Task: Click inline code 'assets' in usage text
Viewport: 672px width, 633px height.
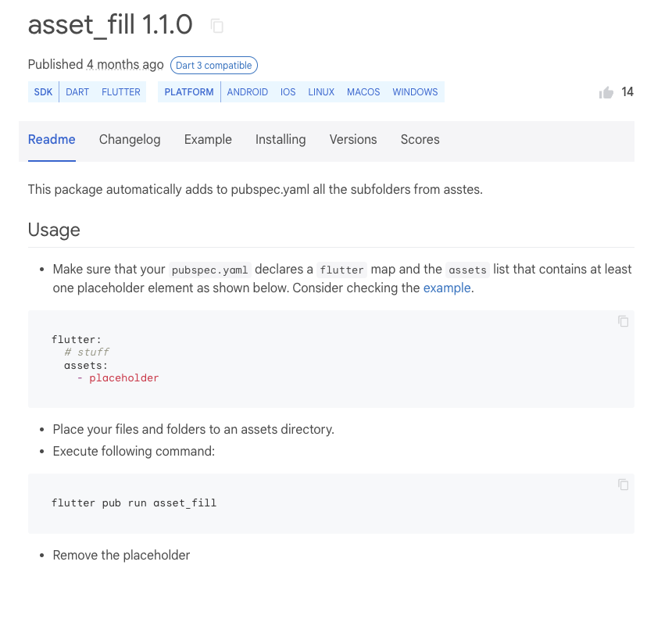Action: point(467,270)
